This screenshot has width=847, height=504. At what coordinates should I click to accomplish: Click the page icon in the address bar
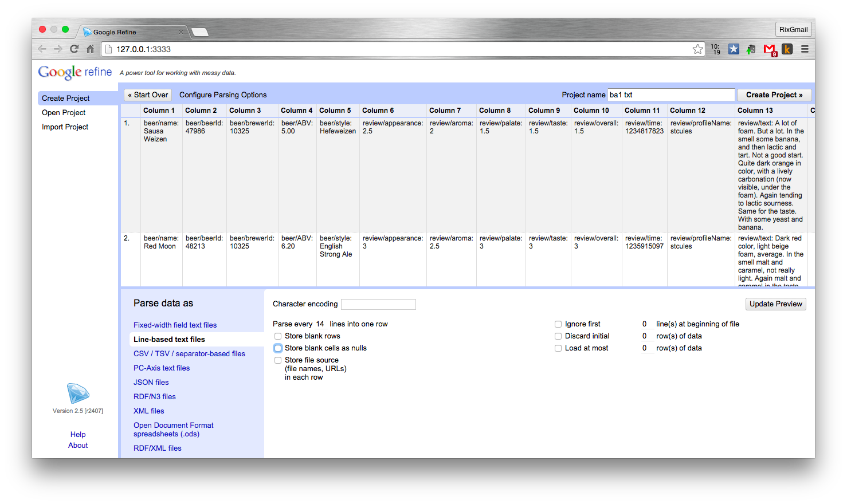pyautogui.click(x=109, y=49)
